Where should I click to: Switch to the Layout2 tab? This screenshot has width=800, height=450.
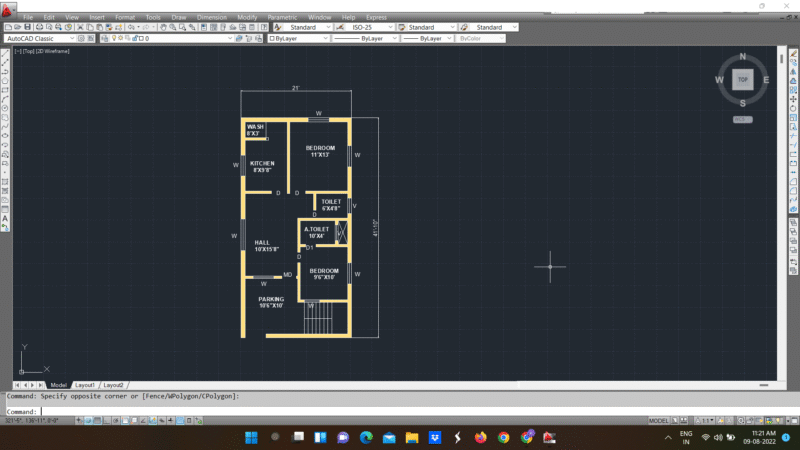pos(113,385)
